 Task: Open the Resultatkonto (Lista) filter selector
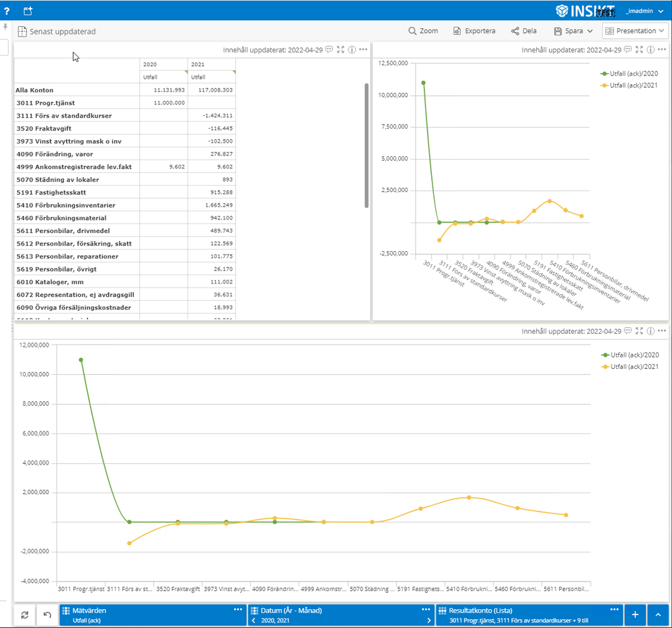click(x=529, y=615)
